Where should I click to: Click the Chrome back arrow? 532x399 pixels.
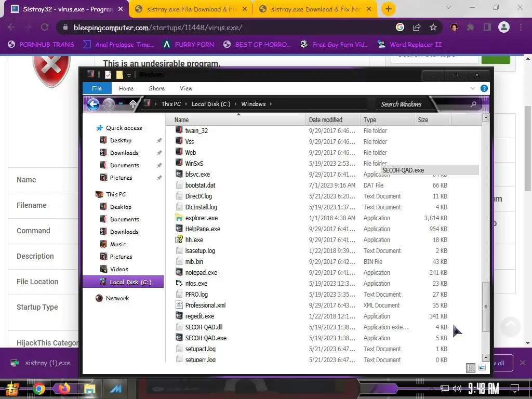pos(11,28)
